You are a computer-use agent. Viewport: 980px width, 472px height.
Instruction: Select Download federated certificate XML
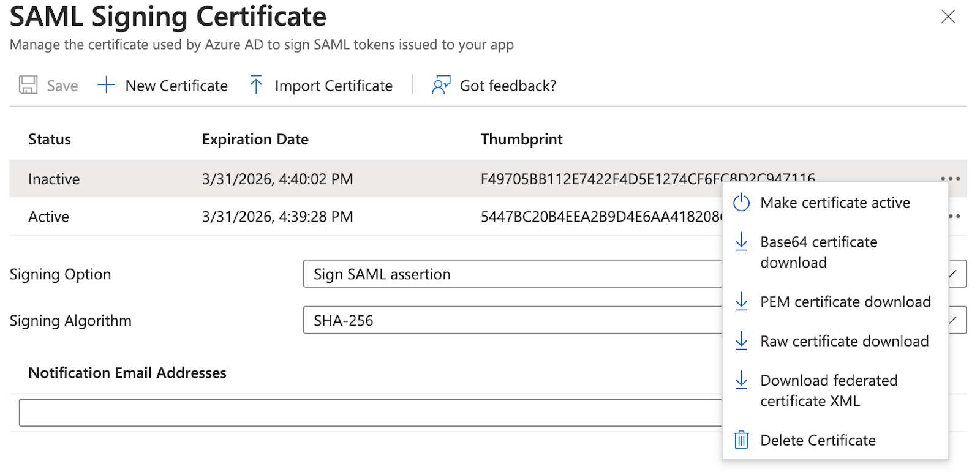828,391
